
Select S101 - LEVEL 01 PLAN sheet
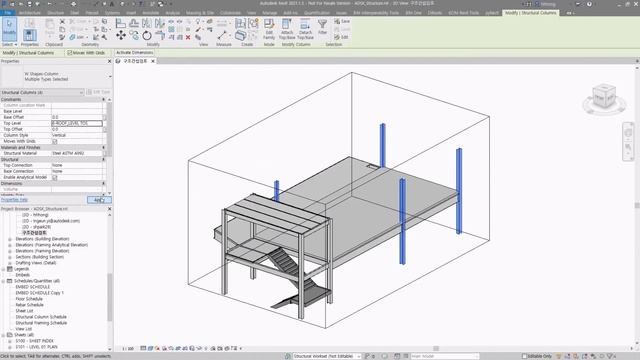[x=36, y=347]
